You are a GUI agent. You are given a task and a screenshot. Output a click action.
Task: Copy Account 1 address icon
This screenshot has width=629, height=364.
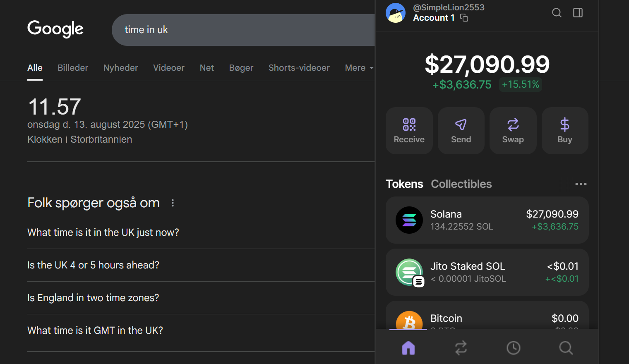[464, 18]
